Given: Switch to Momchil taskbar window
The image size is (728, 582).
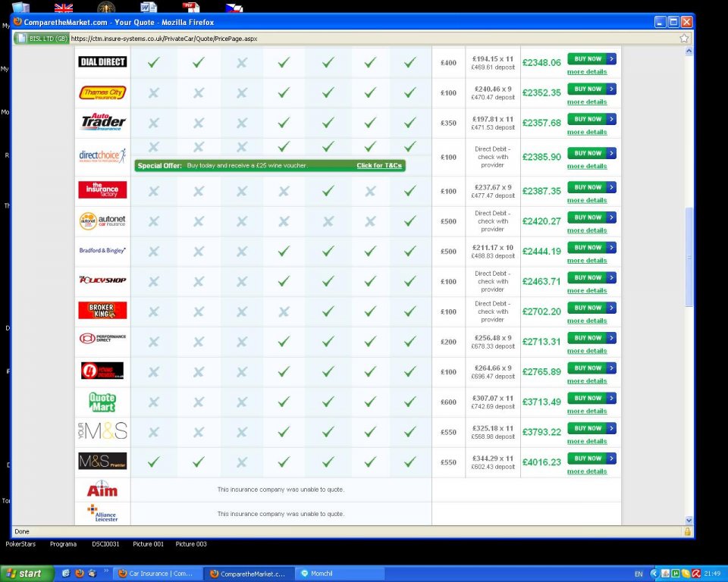Looking at the screenshot, I should click(x=340, y=574).
